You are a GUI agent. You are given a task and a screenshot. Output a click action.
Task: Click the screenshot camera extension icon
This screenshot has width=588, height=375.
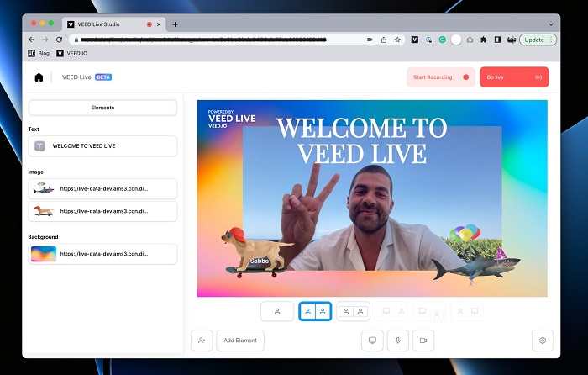click(470, 40)
